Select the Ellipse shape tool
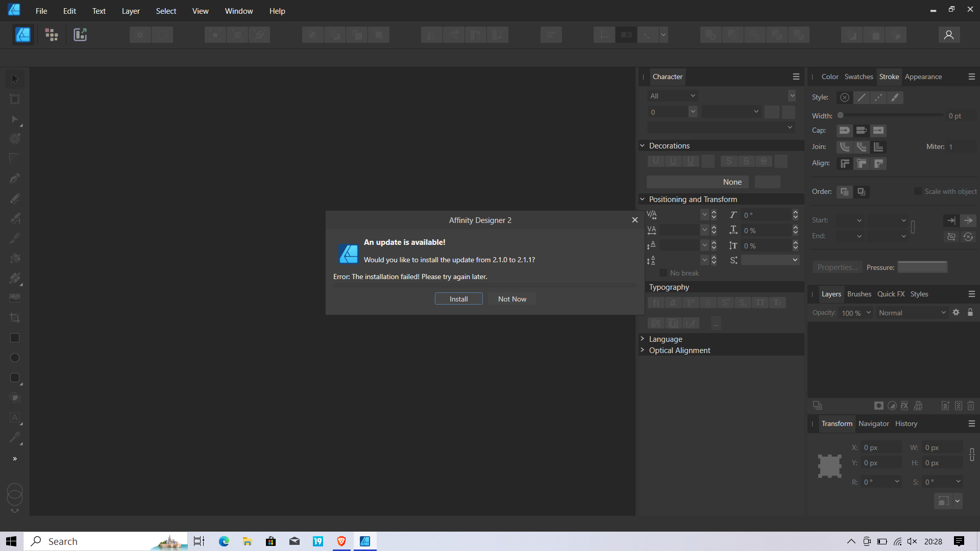Screen dimensions: 980x551 pos(15,358)
